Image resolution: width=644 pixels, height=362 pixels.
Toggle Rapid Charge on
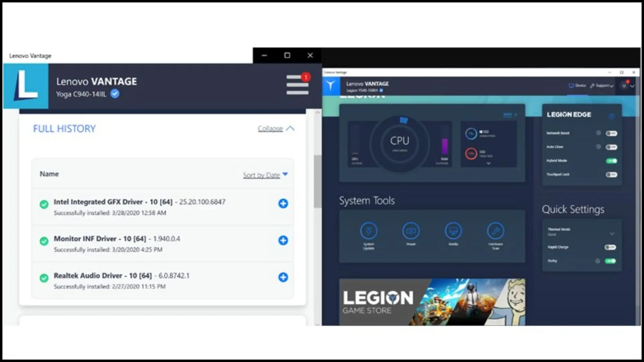pyautogui.click(x=610, y=247)
